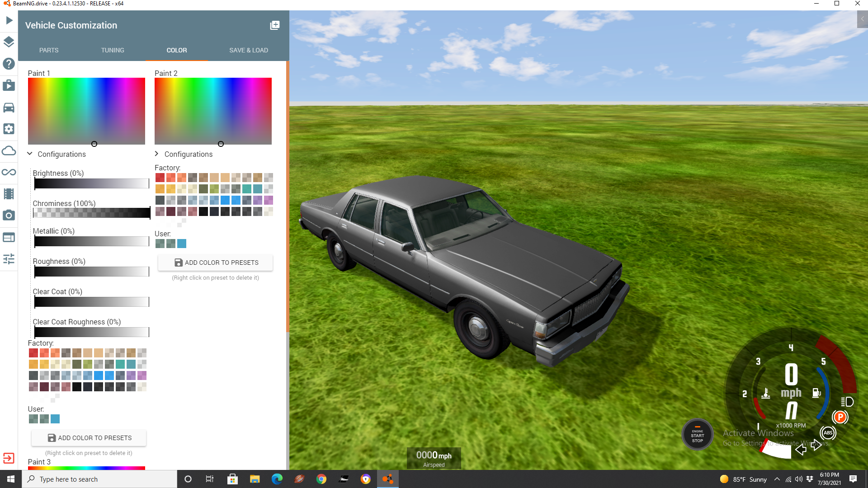Viewport: 868px width, 488px height.
Task: Open the film strip icon in the sidebar
Action: point(9,194)
